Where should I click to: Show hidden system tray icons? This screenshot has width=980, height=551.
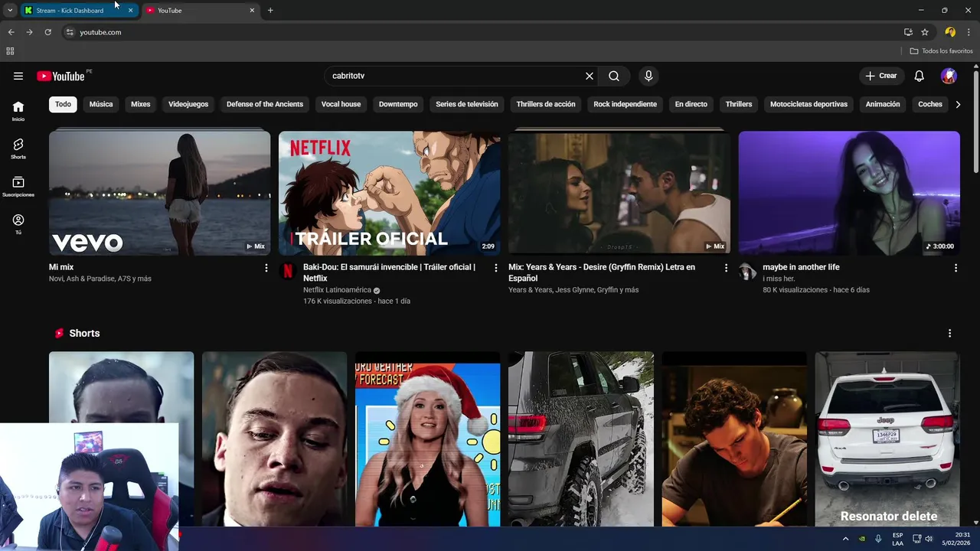(845, 539)
